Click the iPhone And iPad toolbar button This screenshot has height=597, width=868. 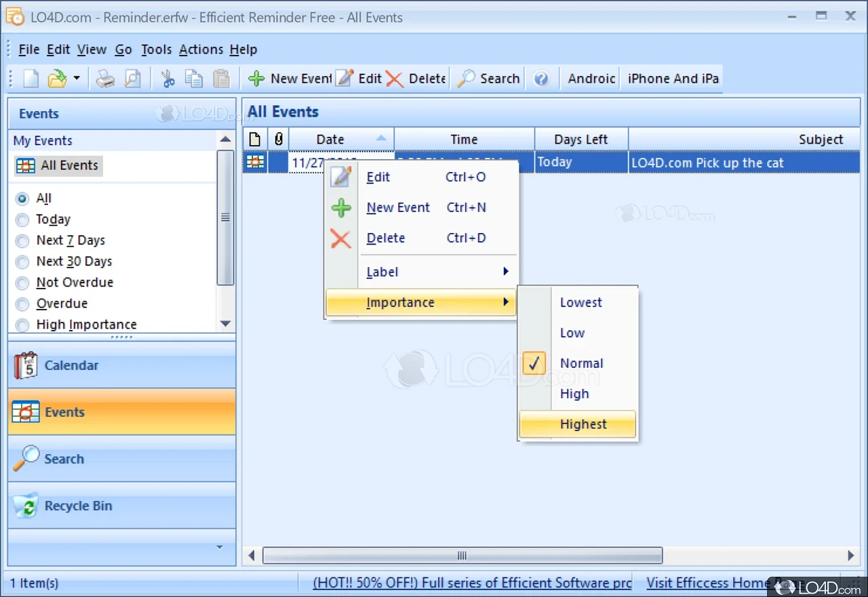tap(672, 79)
